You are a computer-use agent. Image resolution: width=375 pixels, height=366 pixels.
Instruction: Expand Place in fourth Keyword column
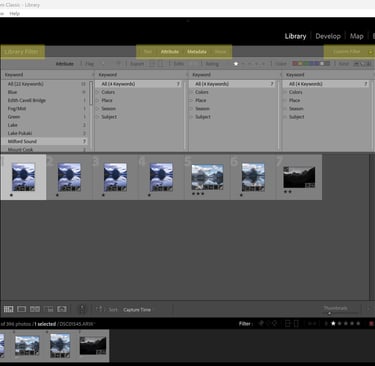tap(285, 100)
